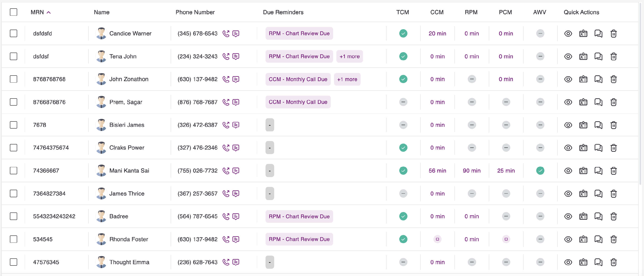This screenshot has width=644, height=276.
Task: Send text message to Tena John
Action: pyautogui.click(x=236, y=56)
